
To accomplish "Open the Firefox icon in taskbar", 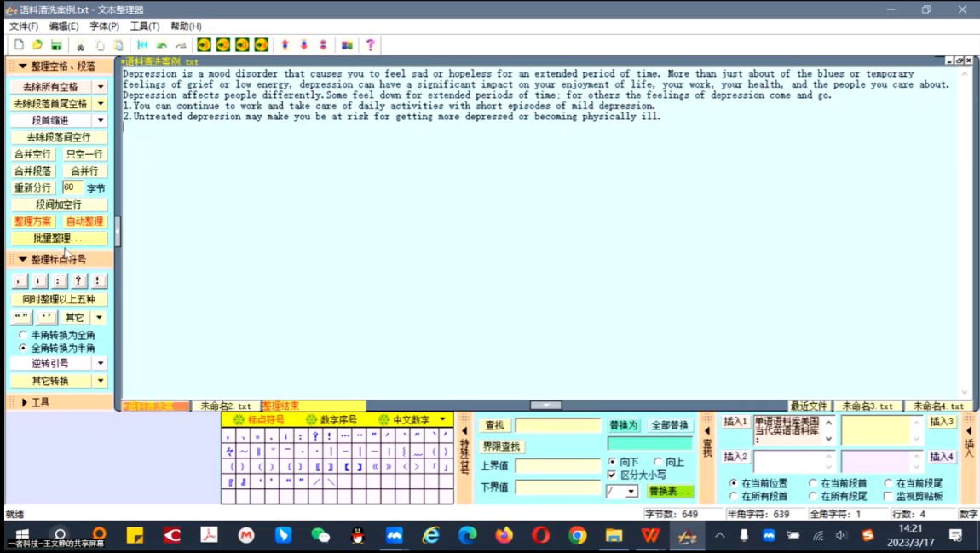I will pyautogui.click(x=504, y=535).
